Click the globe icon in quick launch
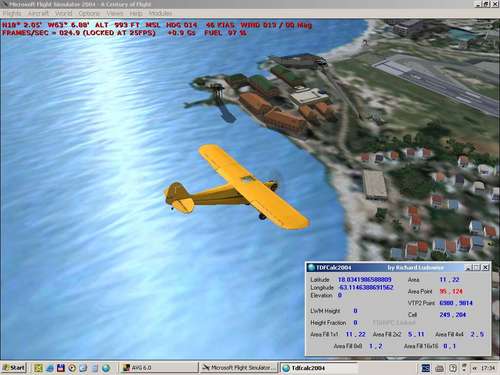 106,368
